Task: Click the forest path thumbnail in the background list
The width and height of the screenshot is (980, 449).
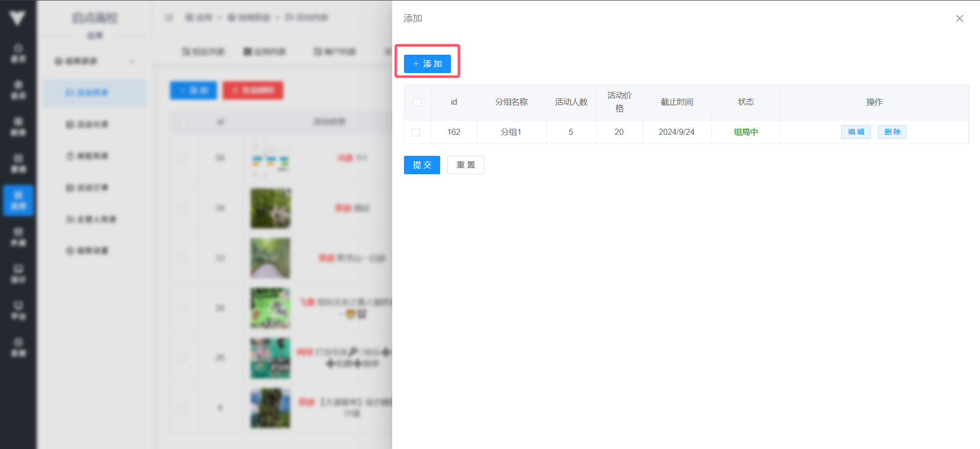Action: pyautogui.click(x=270, y=258)
